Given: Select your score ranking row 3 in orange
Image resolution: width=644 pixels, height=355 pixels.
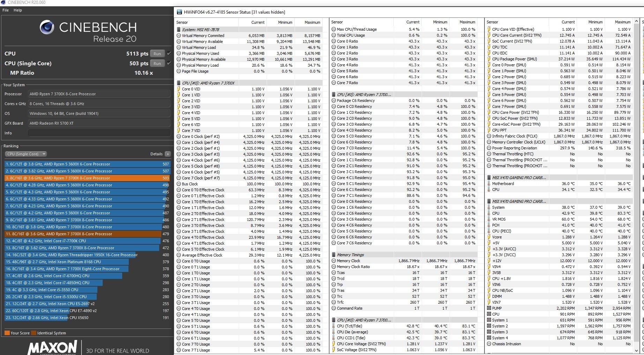Looking at the screenshot, I should pos(87,178).
